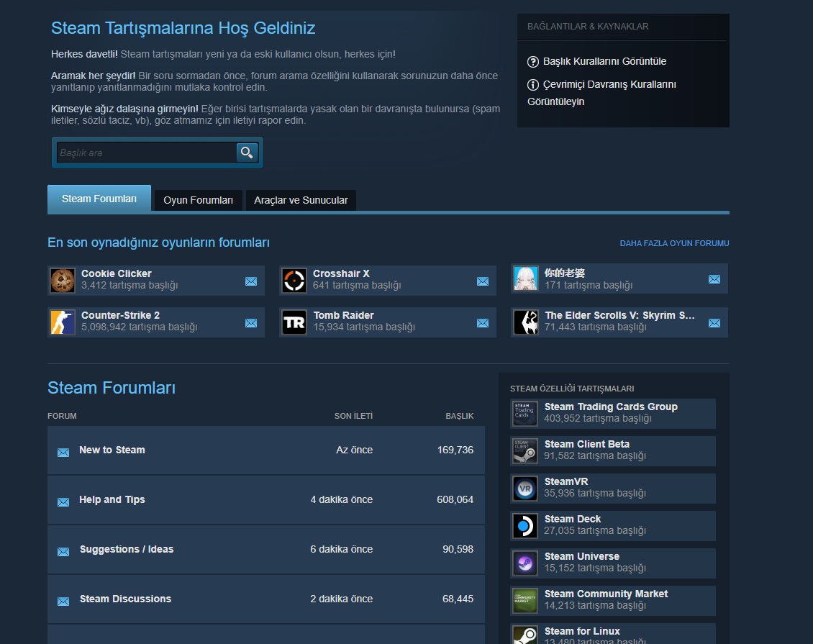Click the envelope icon beside Suggestions / Ideas
This screenshot has height=644, width=813.
pyautogui.click(x=63, y=552)
